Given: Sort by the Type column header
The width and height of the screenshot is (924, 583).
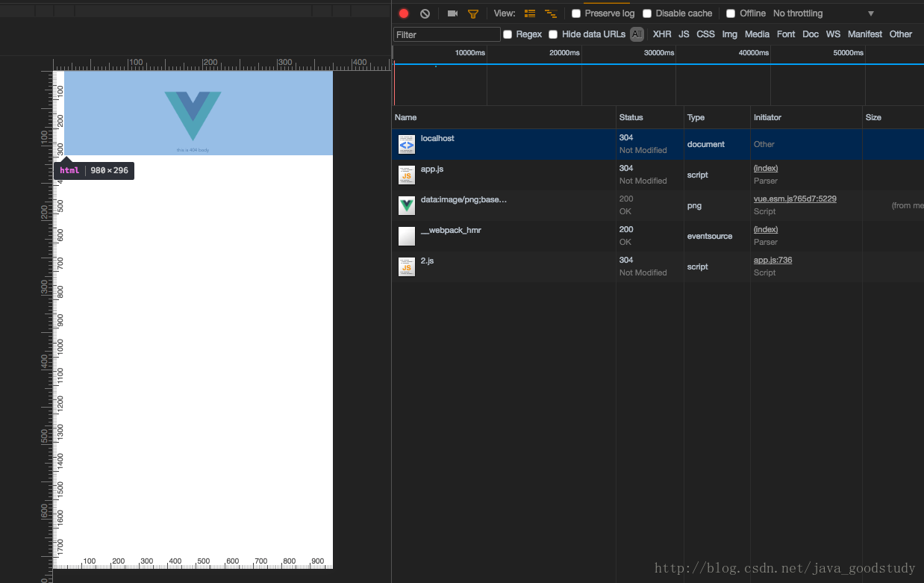Looking at the screenshot, I should point(717,117).
